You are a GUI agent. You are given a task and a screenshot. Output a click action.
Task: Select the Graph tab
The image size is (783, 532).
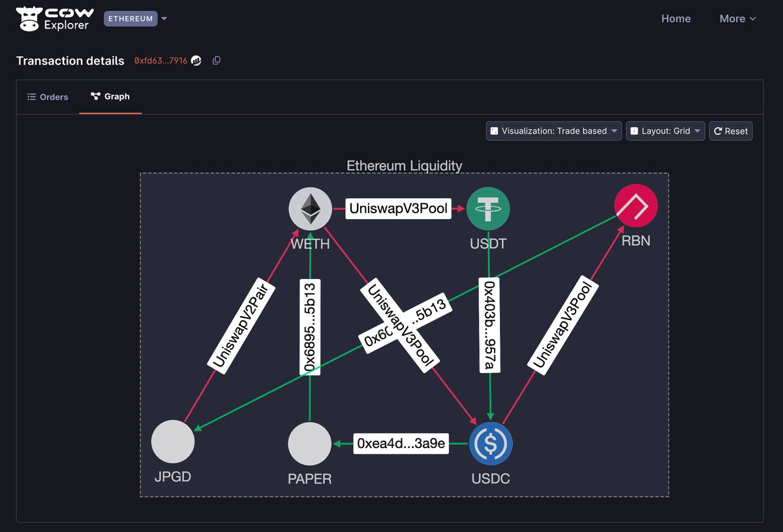[x=110, y=96]
